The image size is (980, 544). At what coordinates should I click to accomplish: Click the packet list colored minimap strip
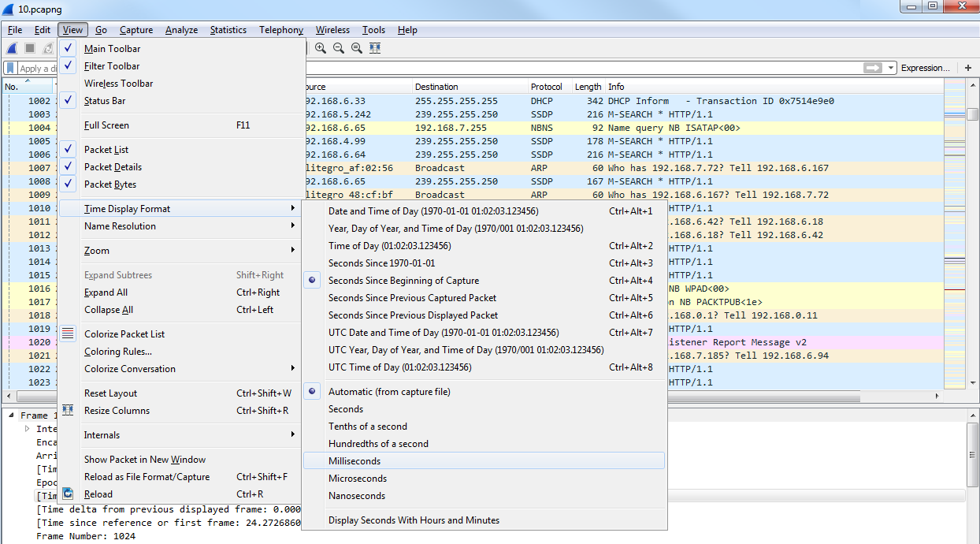(x=953, y=237)
